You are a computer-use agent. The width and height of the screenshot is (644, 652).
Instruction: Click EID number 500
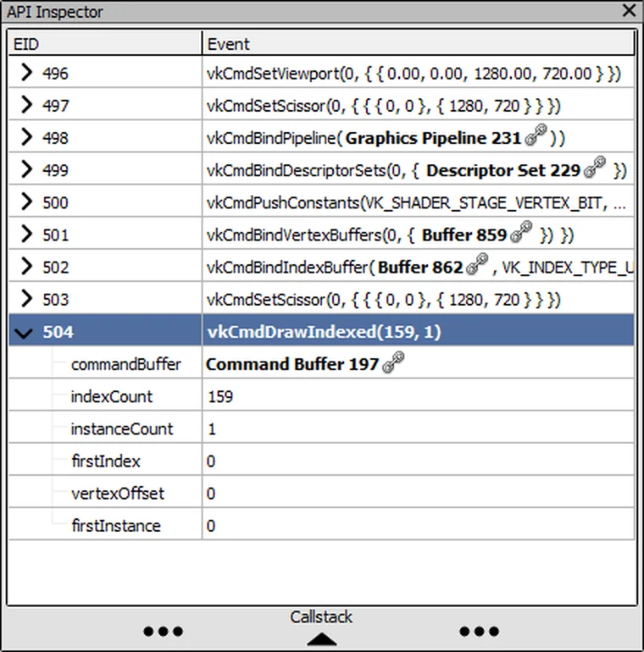[55, 203]
